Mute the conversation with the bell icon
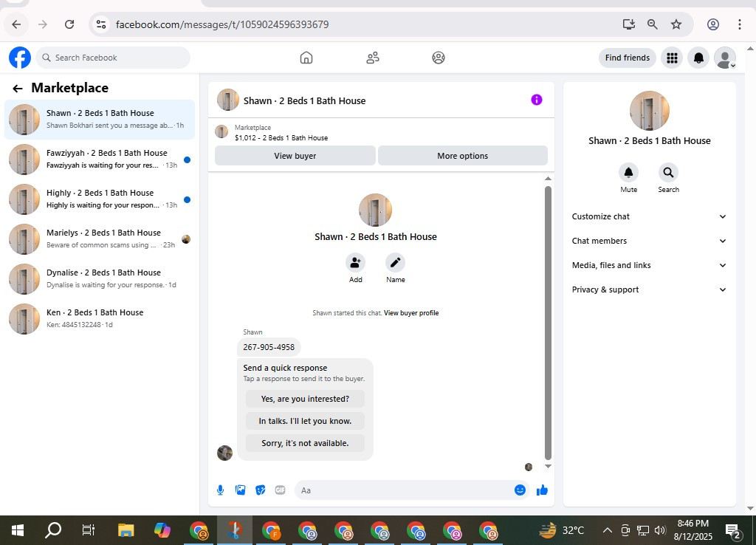The width and height of the screenshot is (756, 545). (628, 172)
